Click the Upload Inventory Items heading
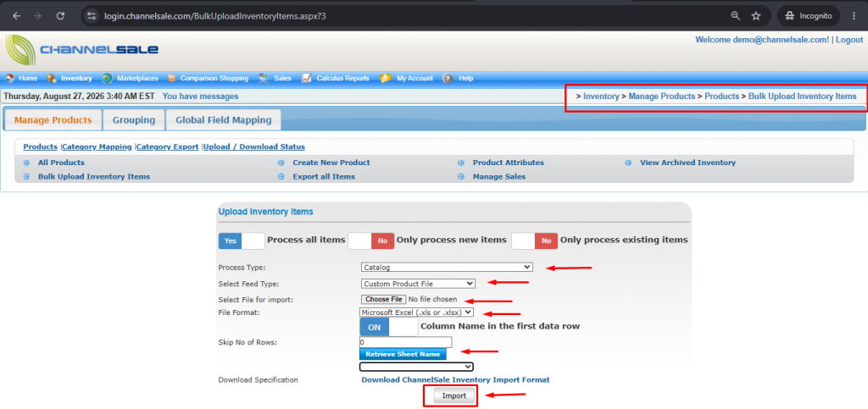The image size is (868, 409). [x=265, y=212]
